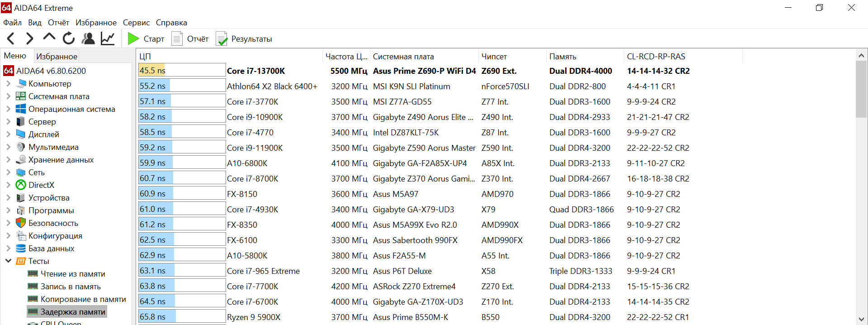Switch to the Избранное tab
Screen dimensions: 868x325
(x=57, y=56)
